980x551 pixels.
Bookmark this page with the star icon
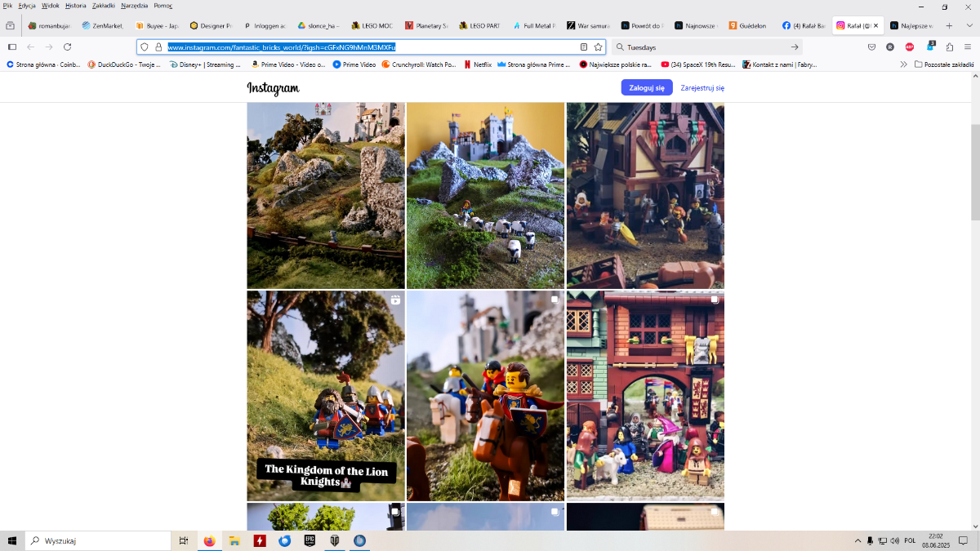tap(598, 47)
